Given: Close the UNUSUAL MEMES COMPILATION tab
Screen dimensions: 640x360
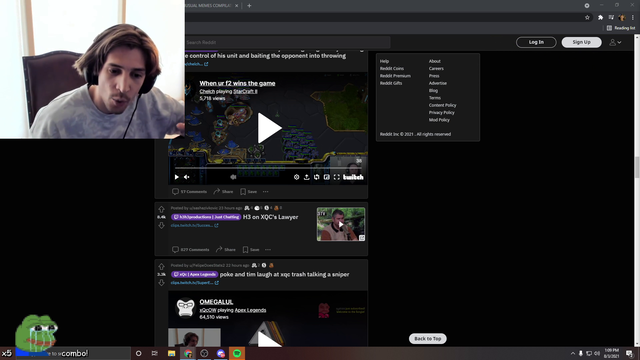Looking at the screenshot, I should pos(236,6).
